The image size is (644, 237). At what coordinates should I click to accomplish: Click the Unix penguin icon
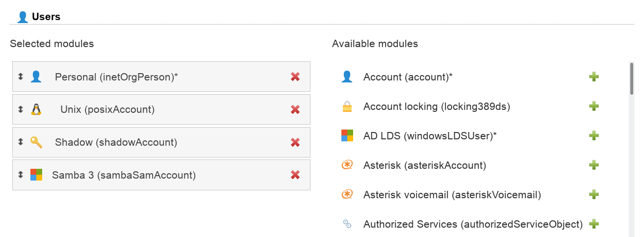click(x=36, y=109)
